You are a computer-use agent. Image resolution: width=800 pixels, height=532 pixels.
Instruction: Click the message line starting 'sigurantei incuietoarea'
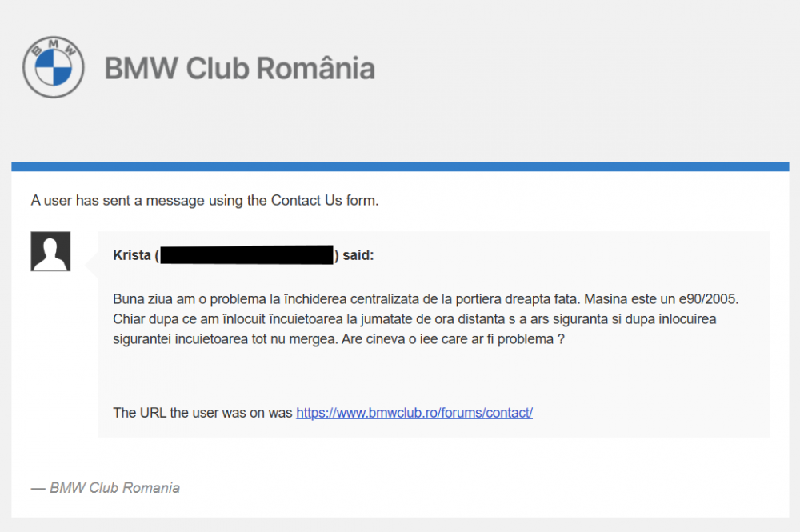click(x=338, y=339)
